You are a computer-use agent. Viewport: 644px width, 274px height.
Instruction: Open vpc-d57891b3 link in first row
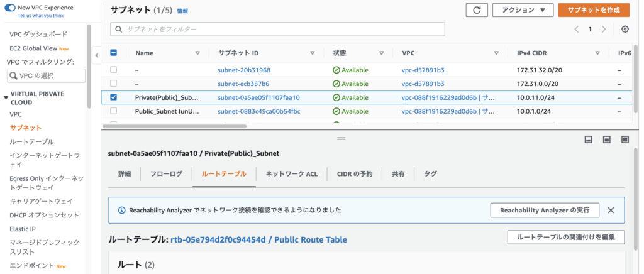click(x=423, y=70)
